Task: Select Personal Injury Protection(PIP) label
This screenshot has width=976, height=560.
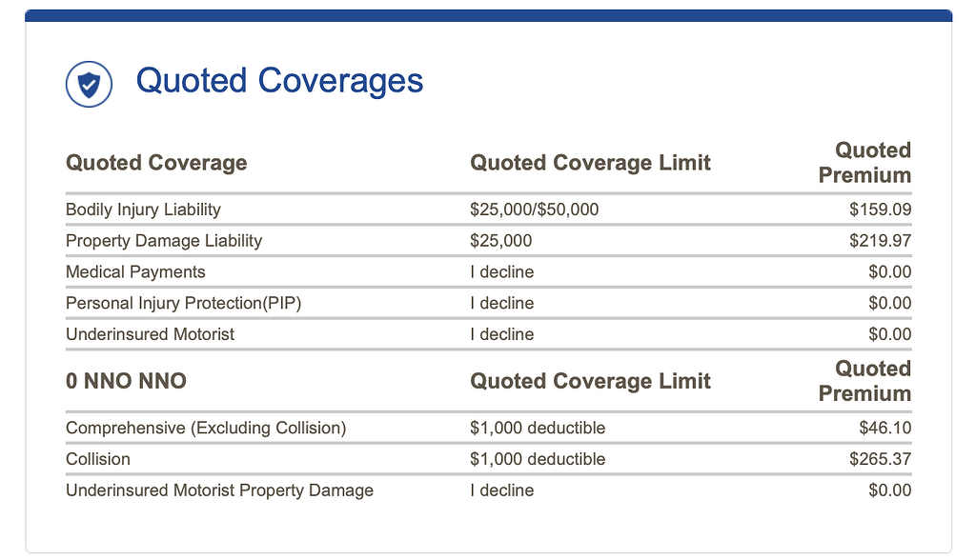Action: 183,304
